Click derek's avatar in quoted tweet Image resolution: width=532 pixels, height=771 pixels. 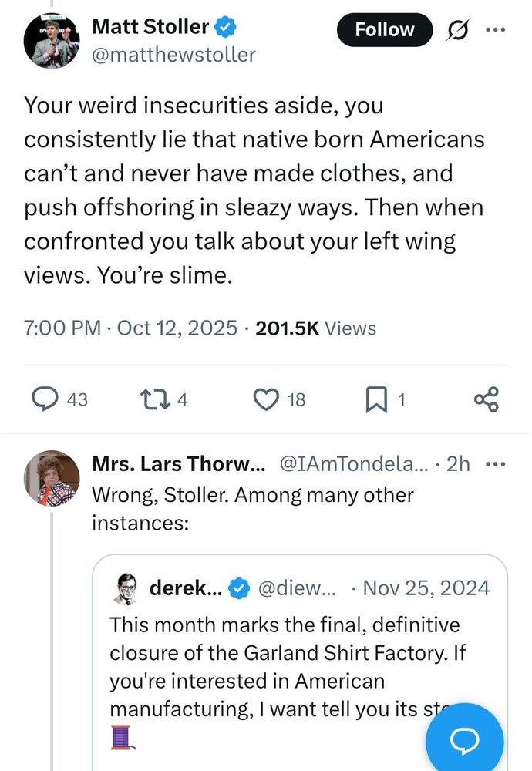(x=126, y=588)
